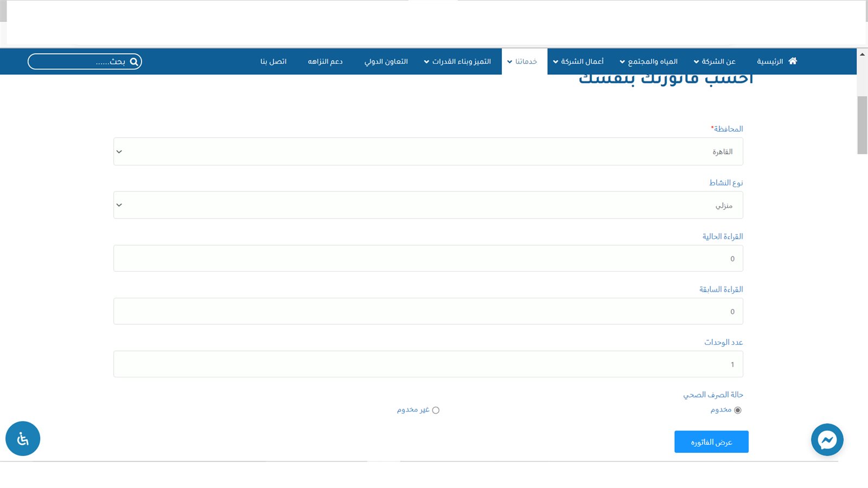Expand the عن الشركة menu
The image size is (868, 488).
click(x=714, y=62)
